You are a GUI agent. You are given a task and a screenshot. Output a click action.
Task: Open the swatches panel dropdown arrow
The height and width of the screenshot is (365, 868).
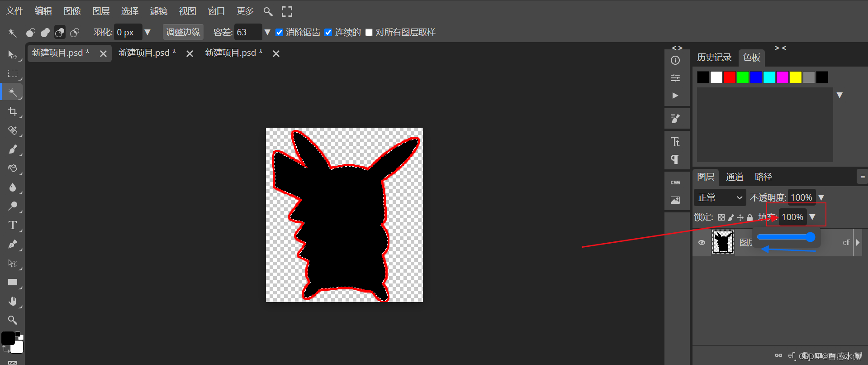click(840, 95)
